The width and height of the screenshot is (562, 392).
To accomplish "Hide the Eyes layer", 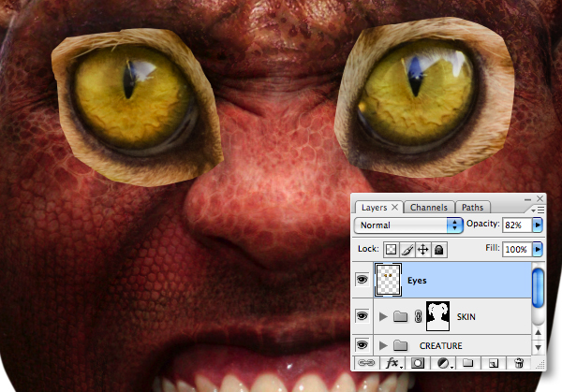I will pos(362,279).
